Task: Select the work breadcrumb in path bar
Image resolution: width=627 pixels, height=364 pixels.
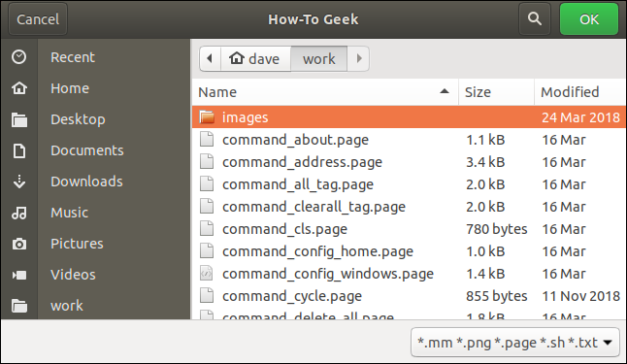Action: point(319,59)
